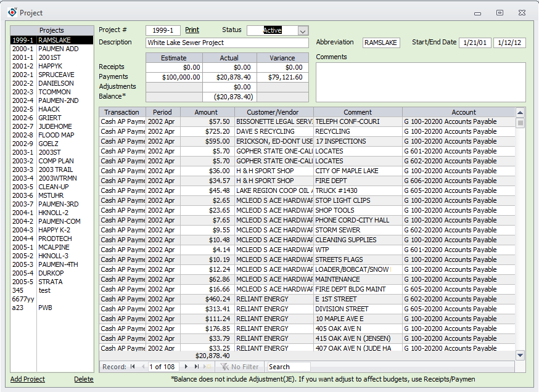Click the down arrow on the transaction list scrollbar
Image resolution: width=539 pixels, height=392 pixels.
(x=520, y=355)
